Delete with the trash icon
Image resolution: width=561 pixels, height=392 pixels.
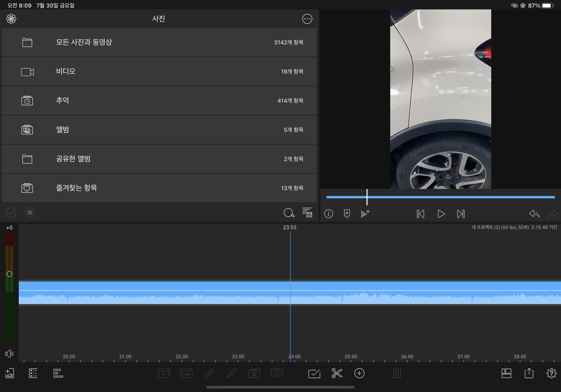[x=397, y=373]
